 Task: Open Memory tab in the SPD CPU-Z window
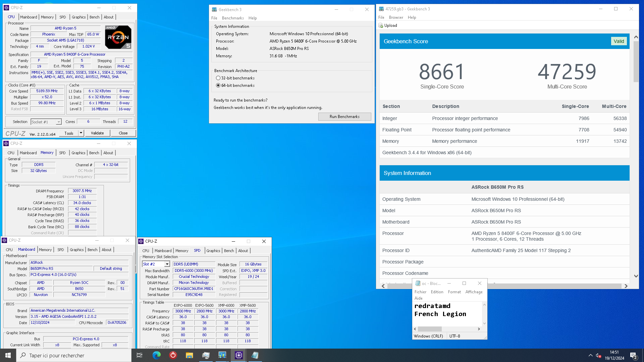tap(182, 251)
